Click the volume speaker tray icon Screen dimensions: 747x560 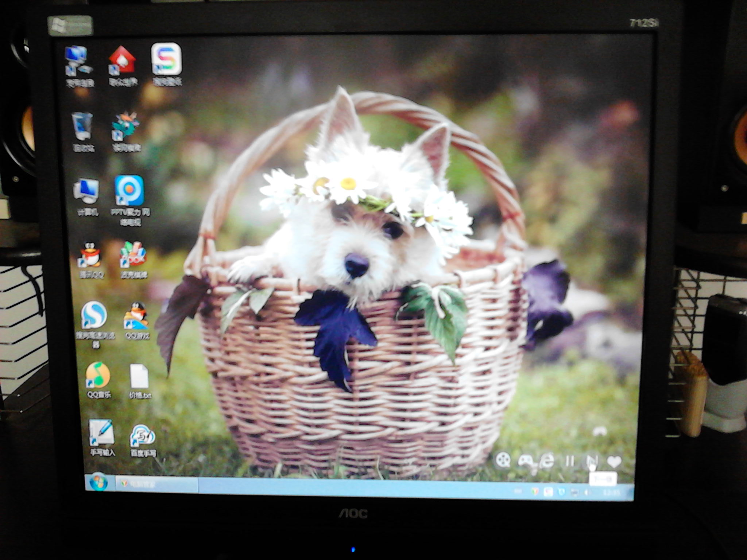pyautogui.click(x=588, y=493)
